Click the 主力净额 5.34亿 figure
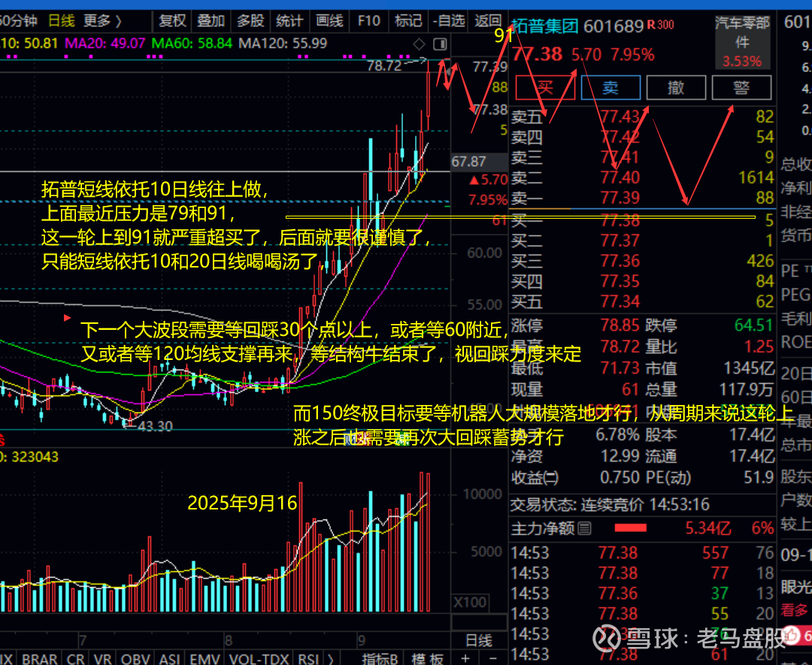This screenshot has height=665, width=812. pos(708,528)
